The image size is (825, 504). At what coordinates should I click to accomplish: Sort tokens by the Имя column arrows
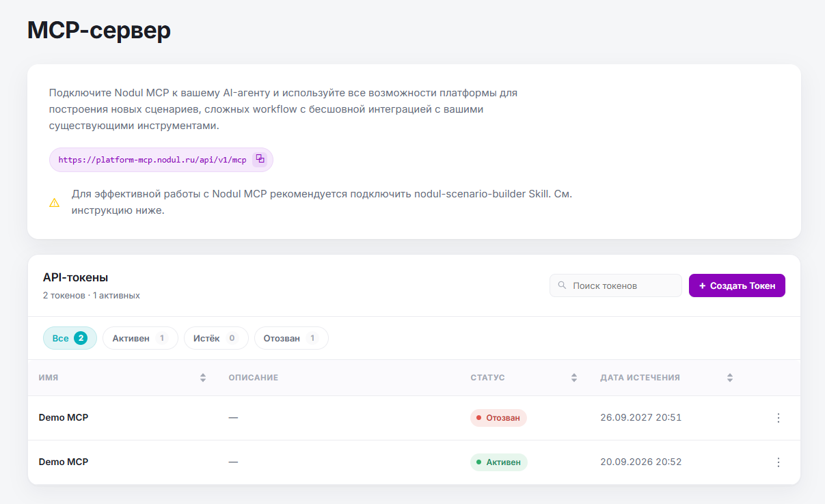tap(203, 378)
